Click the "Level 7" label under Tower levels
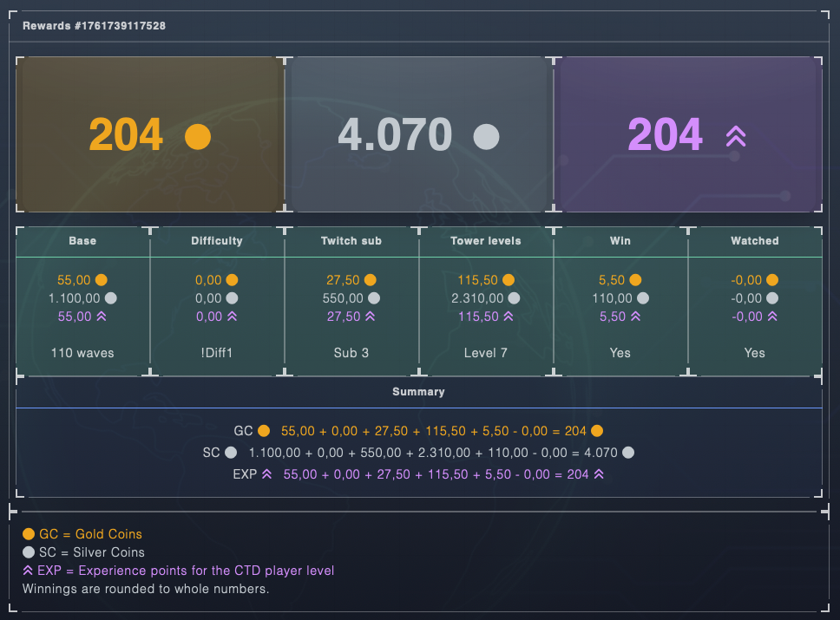This screenshot has width=840, height=620. [x=486, y=353]
